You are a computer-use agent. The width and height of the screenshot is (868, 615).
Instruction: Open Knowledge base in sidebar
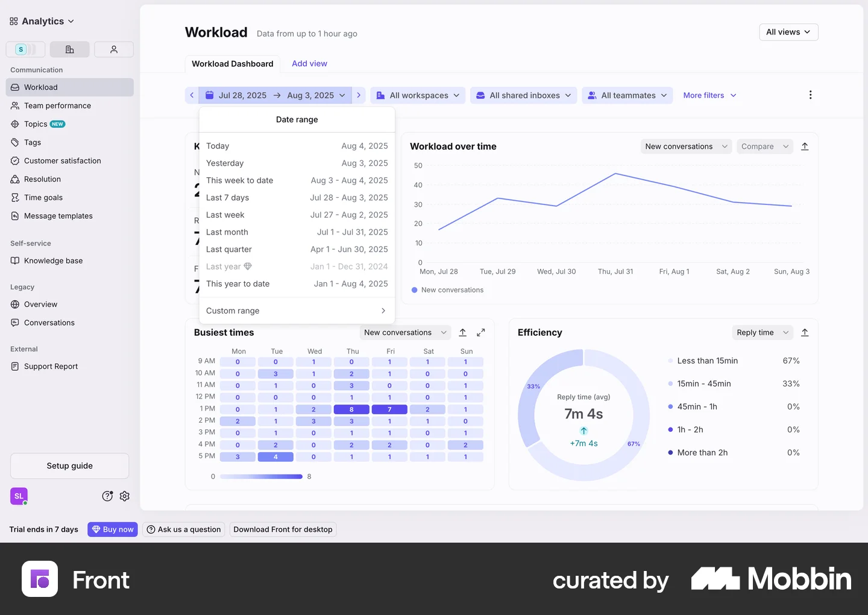click(70, 260)
